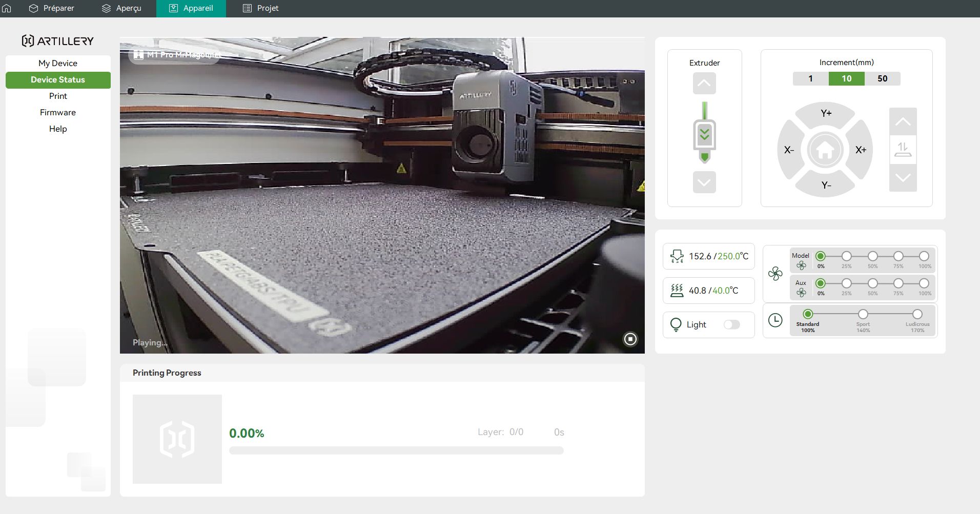This screenshot has width=980, height=514.
Task: Click the extruder nozzle icon
Action: 704,133
